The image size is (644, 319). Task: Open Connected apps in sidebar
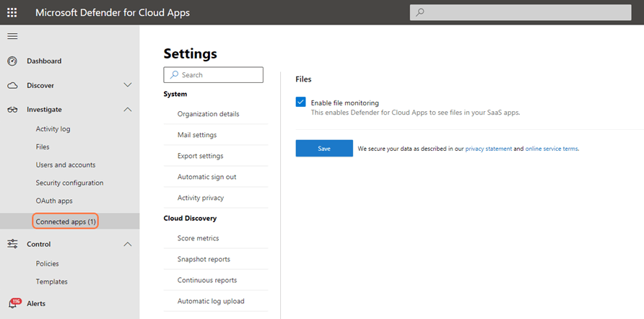click(66, 222)
